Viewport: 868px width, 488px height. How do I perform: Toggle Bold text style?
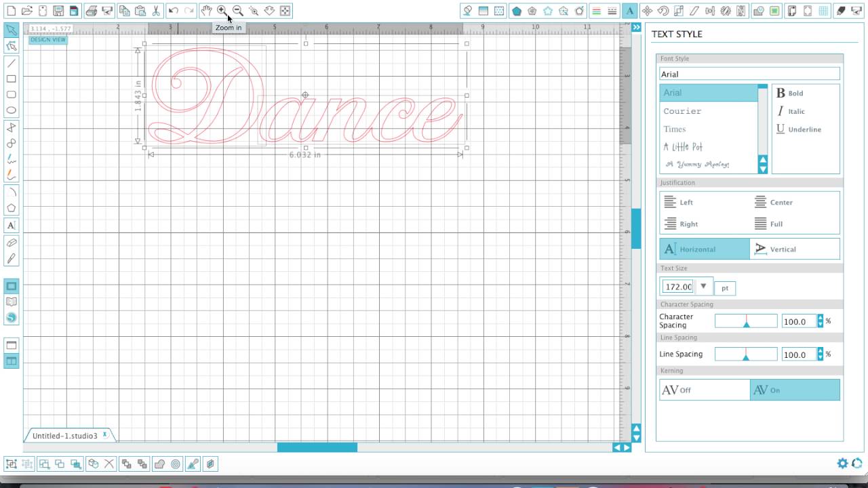(789, 93)
